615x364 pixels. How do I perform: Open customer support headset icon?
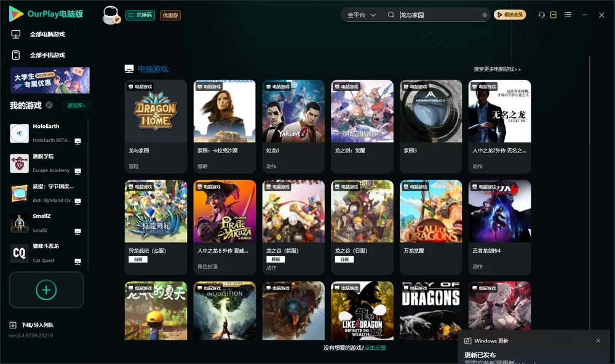541,15
